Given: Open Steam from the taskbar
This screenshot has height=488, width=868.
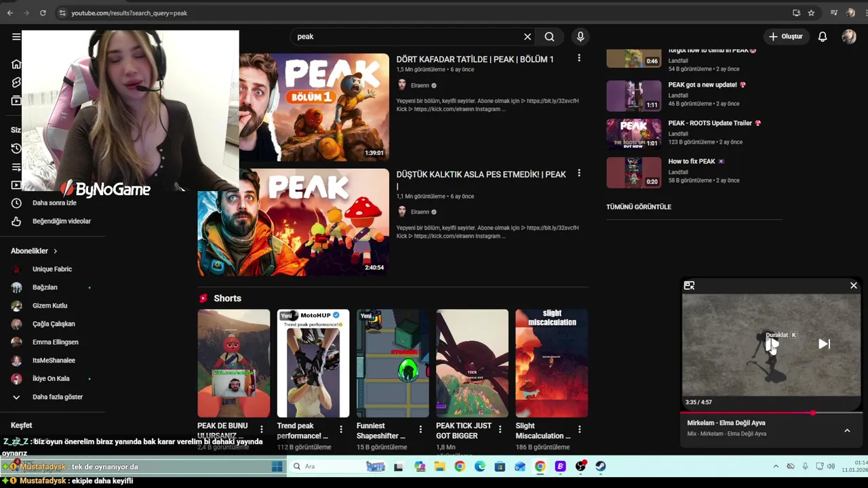Looking at the screenshot, I should click(x=601, y=466).
